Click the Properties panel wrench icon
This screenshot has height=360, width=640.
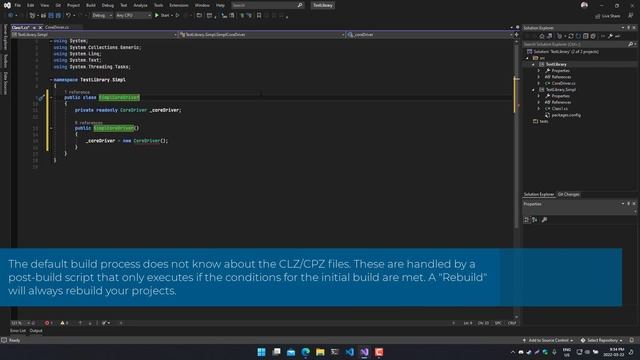(544, 220)
